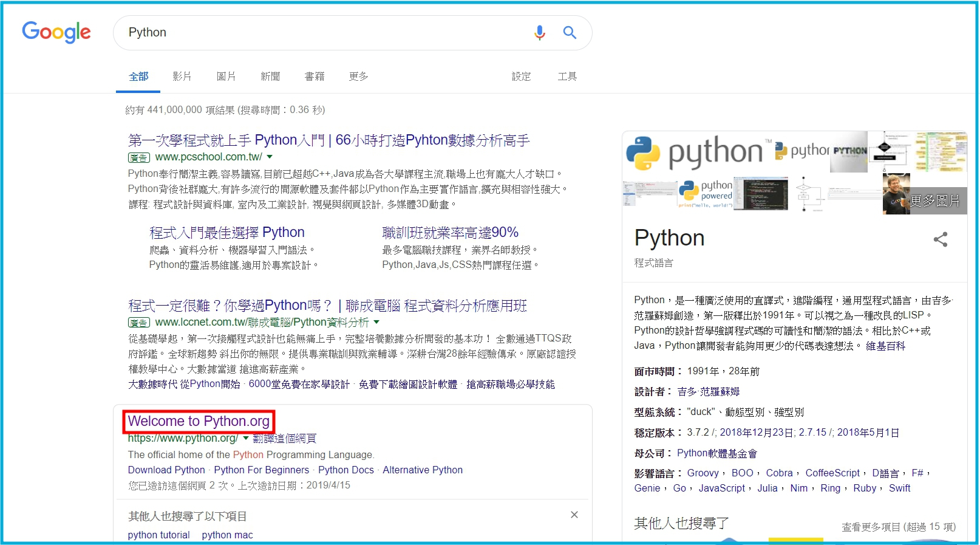Viewport: 980px width, 545px height.
Task: Open 程式入門最佳選擇 Python link
Action: point(227,232)
